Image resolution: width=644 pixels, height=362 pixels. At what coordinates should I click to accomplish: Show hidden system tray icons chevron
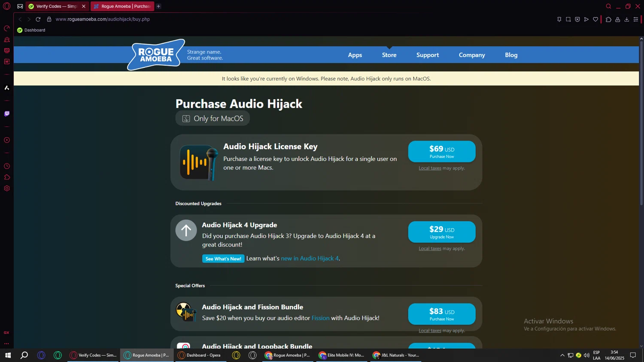(562, 355)
